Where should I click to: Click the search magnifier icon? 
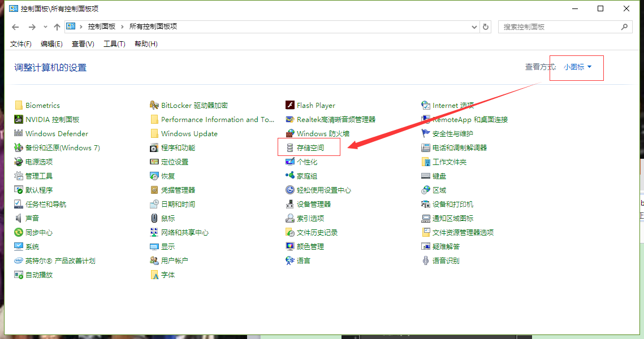coord(624,27)
